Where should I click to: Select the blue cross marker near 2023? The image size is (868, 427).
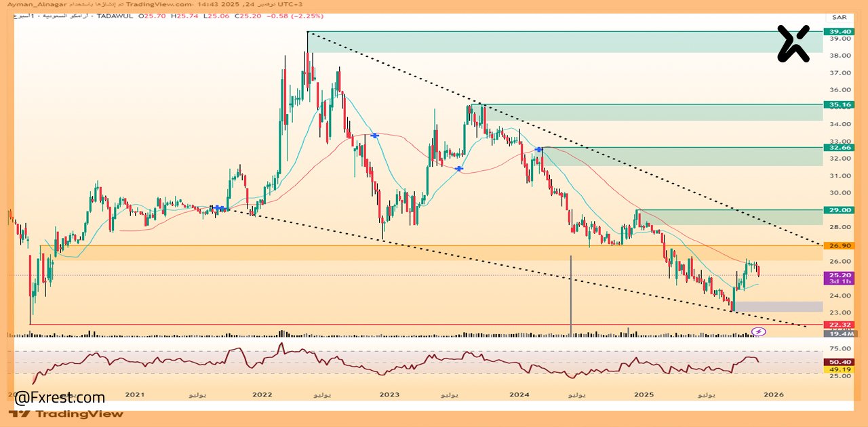tap(374, 136)
